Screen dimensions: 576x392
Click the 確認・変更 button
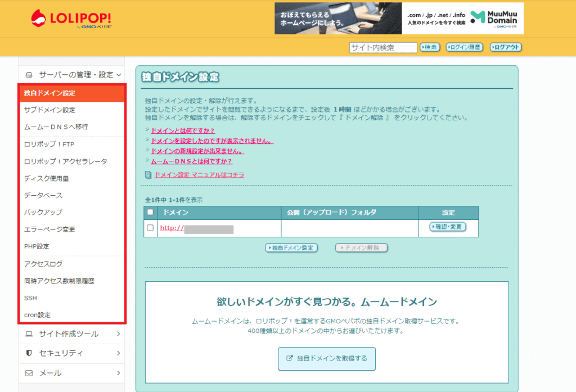[448, 227]
